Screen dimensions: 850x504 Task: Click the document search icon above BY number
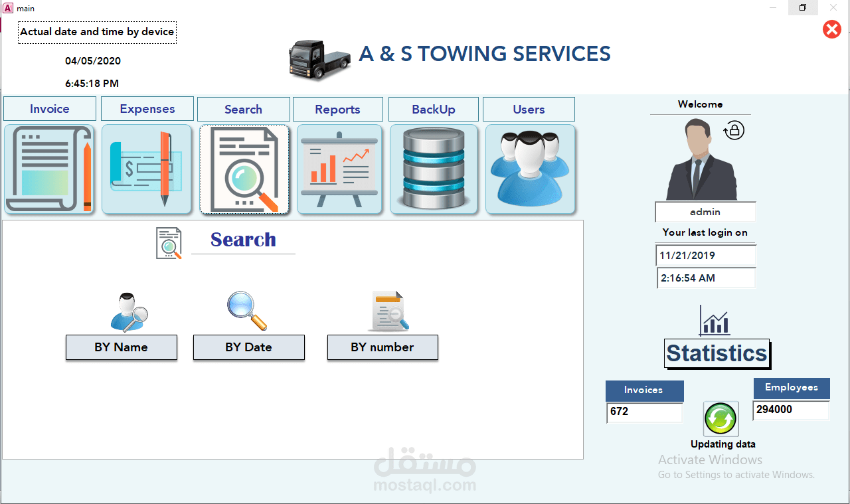[389, 311]
